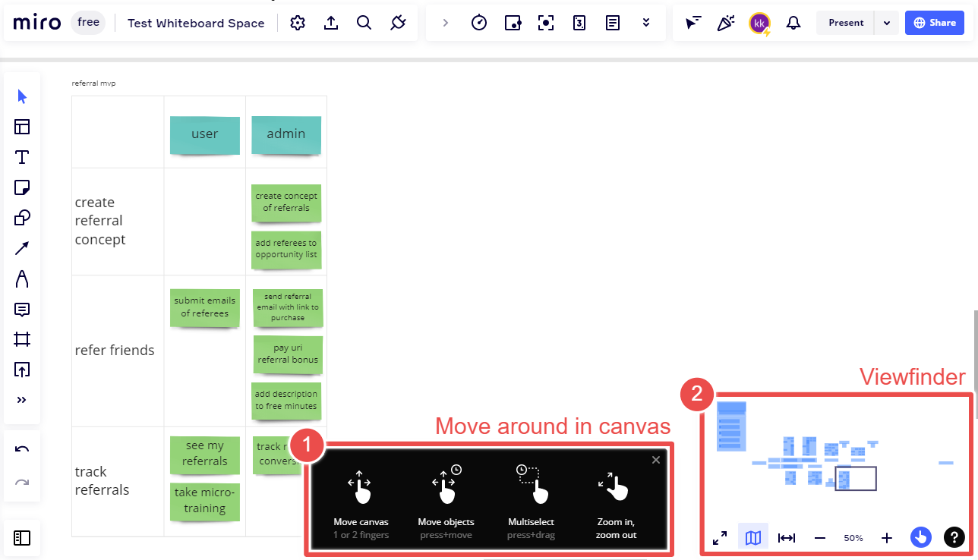Click the 50% zoom level

[x=853, y=538]
